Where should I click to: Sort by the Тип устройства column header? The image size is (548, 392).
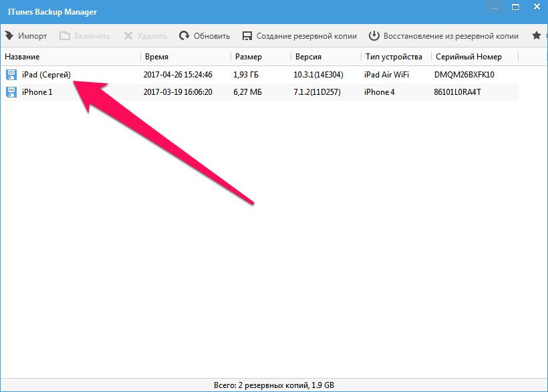[x=394, y=57]
